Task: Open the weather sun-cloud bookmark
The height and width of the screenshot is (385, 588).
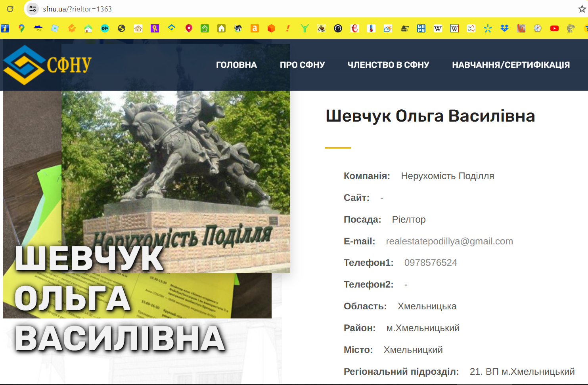Action: (x=388, y=28)
